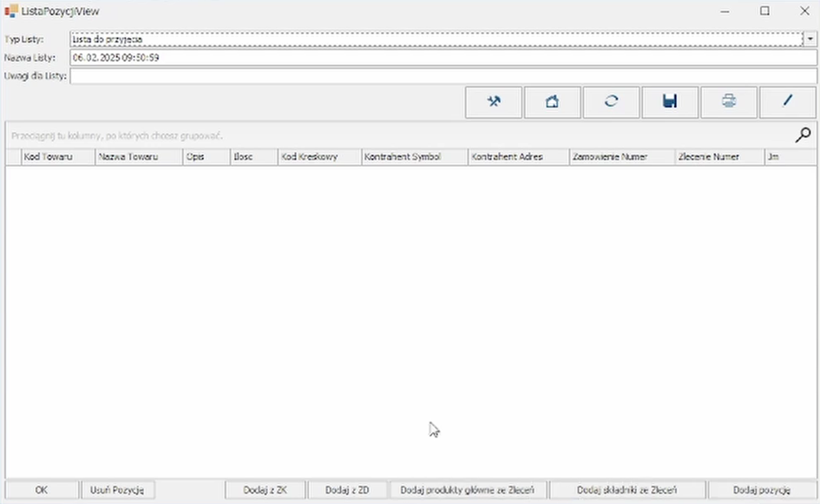Expand the Typ Listy dropdown arrow
The width and height of the screenshot is (820, 504).
809,39
